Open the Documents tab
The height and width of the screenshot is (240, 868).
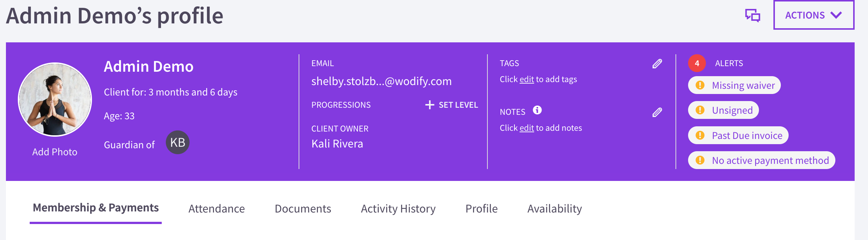pos(303,209)
